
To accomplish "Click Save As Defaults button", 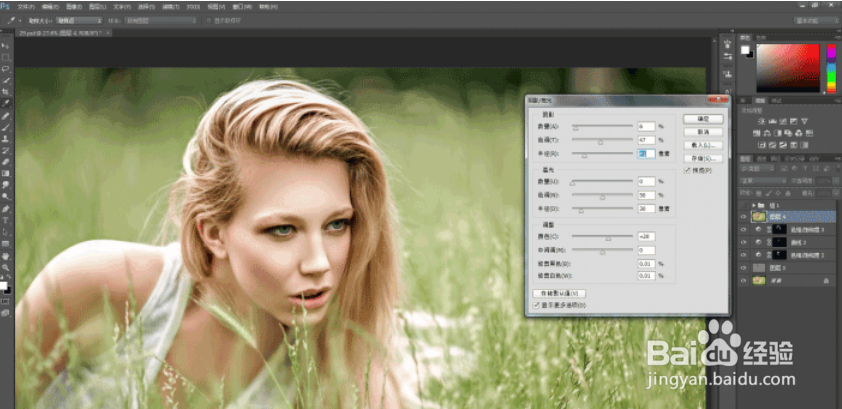I will click(x=559, y=293).
